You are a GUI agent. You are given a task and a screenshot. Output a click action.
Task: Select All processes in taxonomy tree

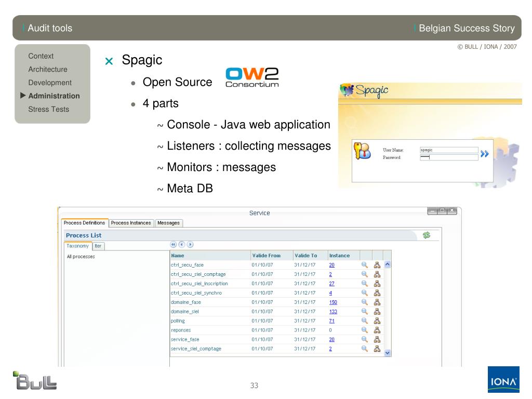[81, 257]
